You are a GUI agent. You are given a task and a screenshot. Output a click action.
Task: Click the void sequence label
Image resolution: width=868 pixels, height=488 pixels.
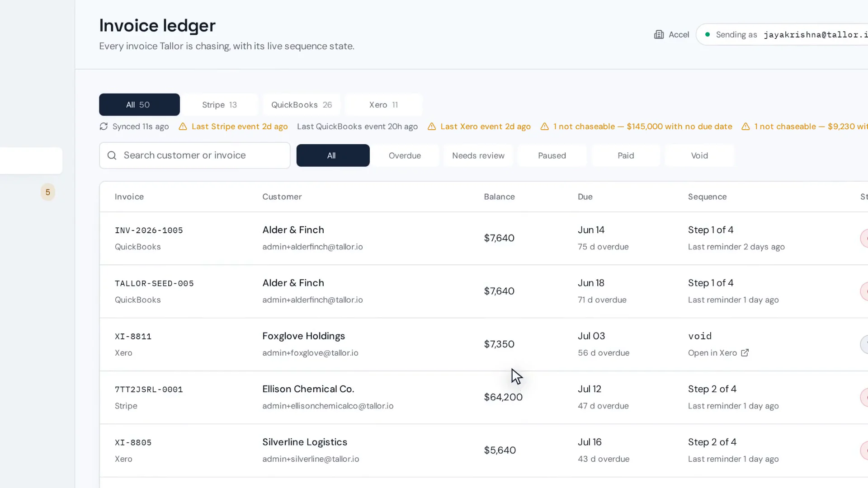[x=700, y=336]
